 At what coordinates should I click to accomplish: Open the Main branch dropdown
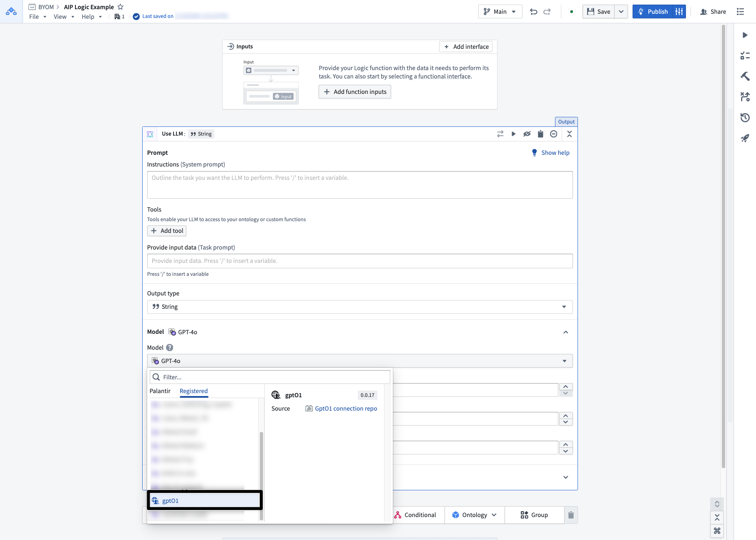[500, 11]
